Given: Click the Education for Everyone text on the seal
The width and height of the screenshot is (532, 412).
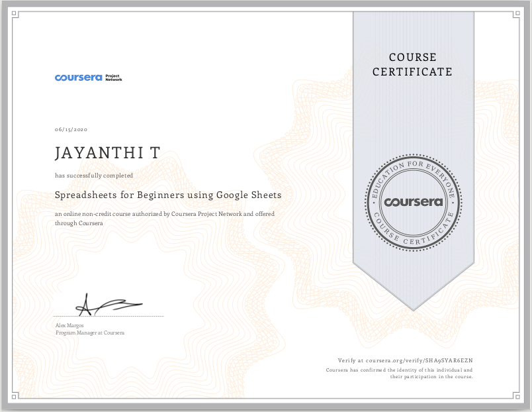Looking at the screenshot, I should [413, 172].
